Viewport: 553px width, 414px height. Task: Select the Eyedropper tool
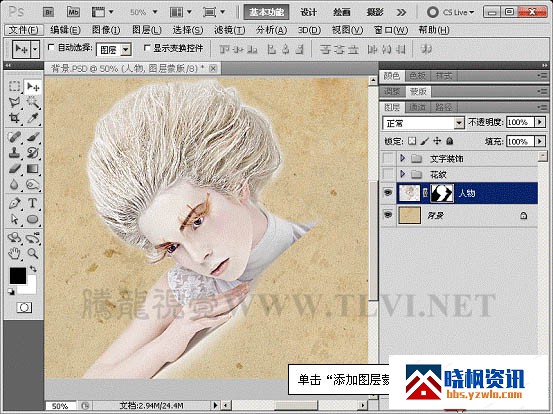tap(33, 118)
